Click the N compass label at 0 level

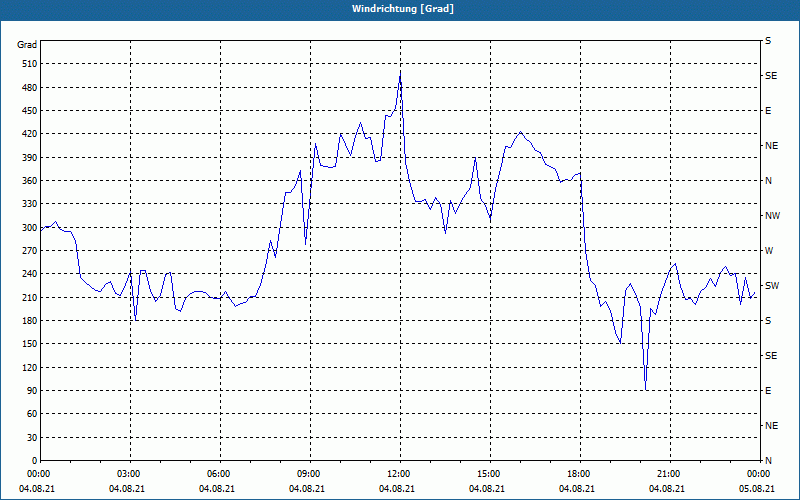click(x=768, y=461)
